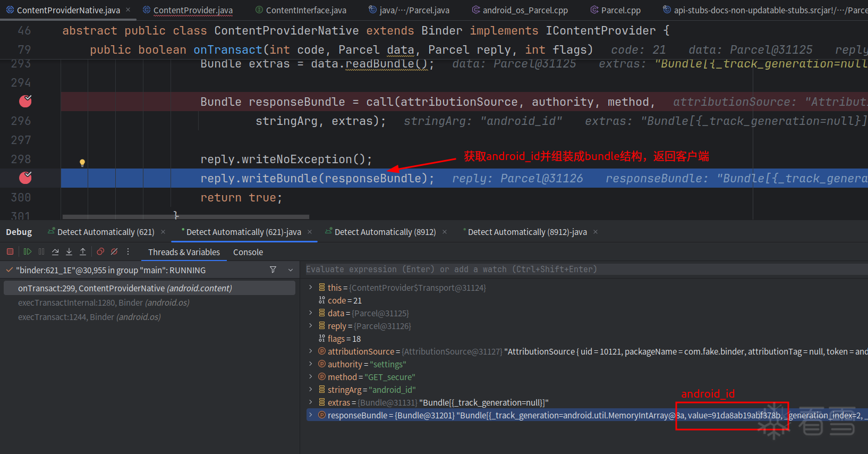Screen dimensions: 868x454
Task: Expand the data Parcel variable
Action: pyautogui.click(x=311, y=313)
